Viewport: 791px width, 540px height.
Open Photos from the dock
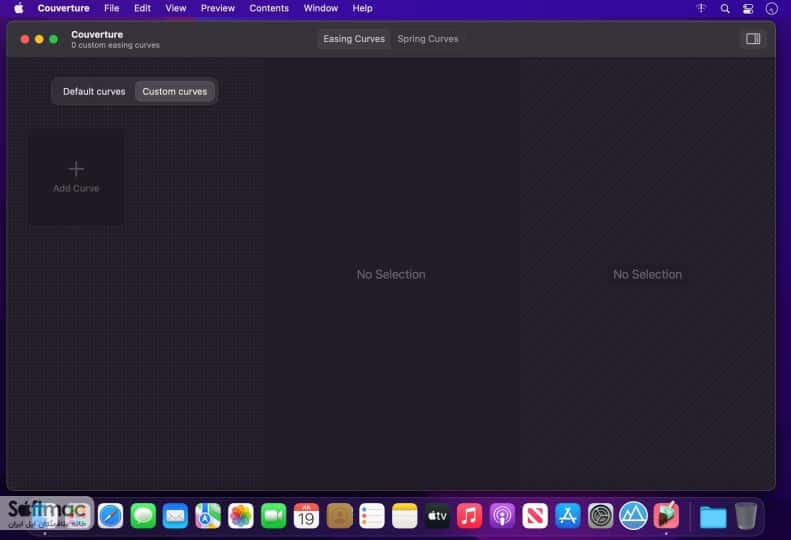[241, 516]
